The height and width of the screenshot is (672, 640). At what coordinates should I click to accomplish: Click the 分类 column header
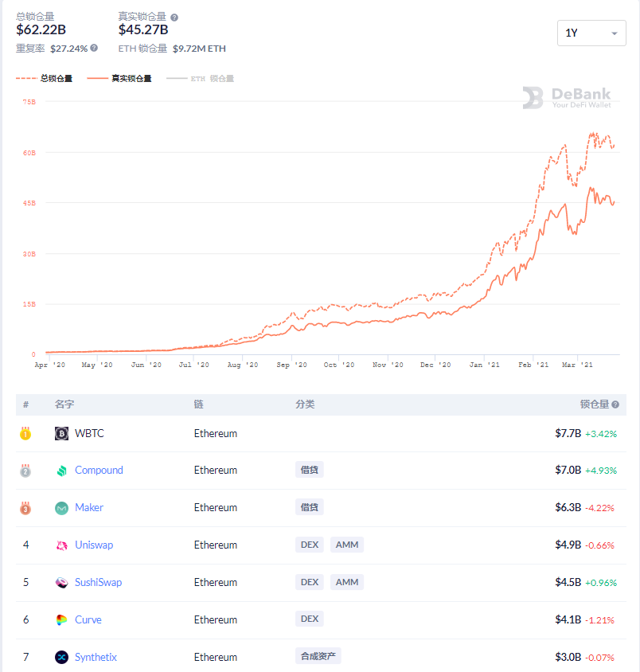tap(305, 404)
